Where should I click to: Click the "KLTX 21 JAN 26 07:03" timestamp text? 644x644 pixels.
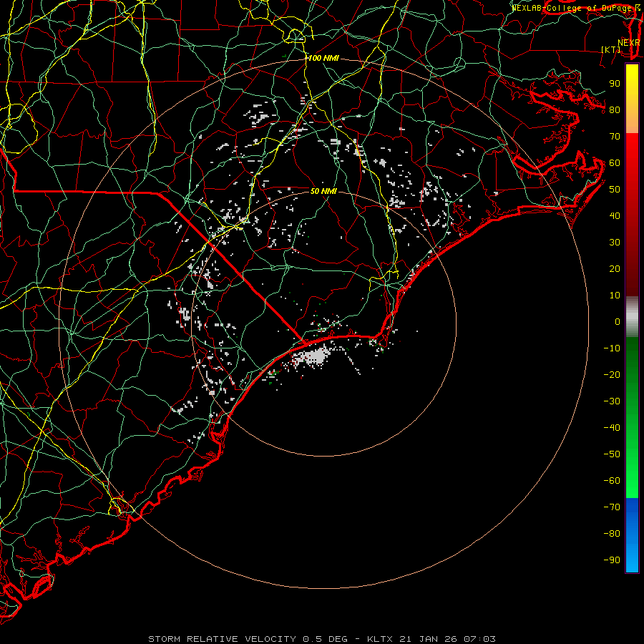point(431,639)
